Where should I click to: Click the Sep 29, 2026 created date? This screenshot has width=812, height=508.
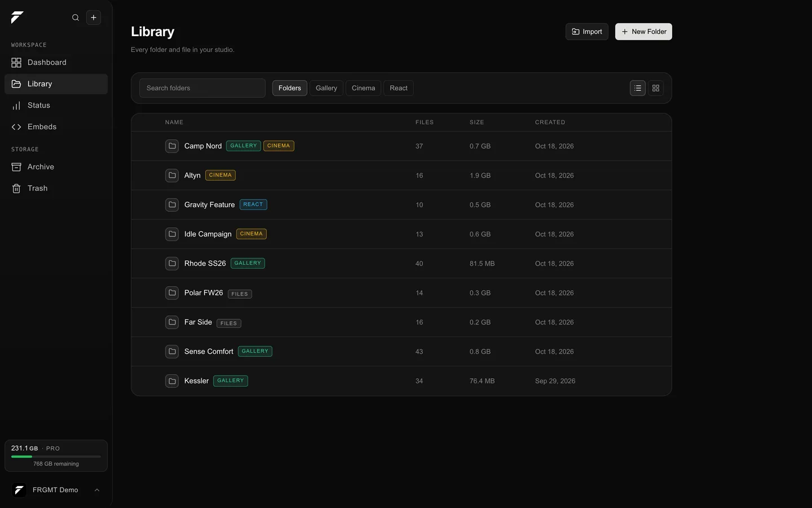[x=555, y=381]
